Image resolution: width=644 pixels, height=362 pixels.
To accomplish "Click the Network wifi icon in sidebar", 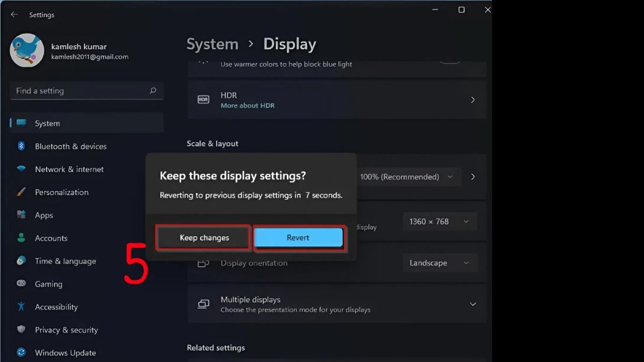I will 21,169.
